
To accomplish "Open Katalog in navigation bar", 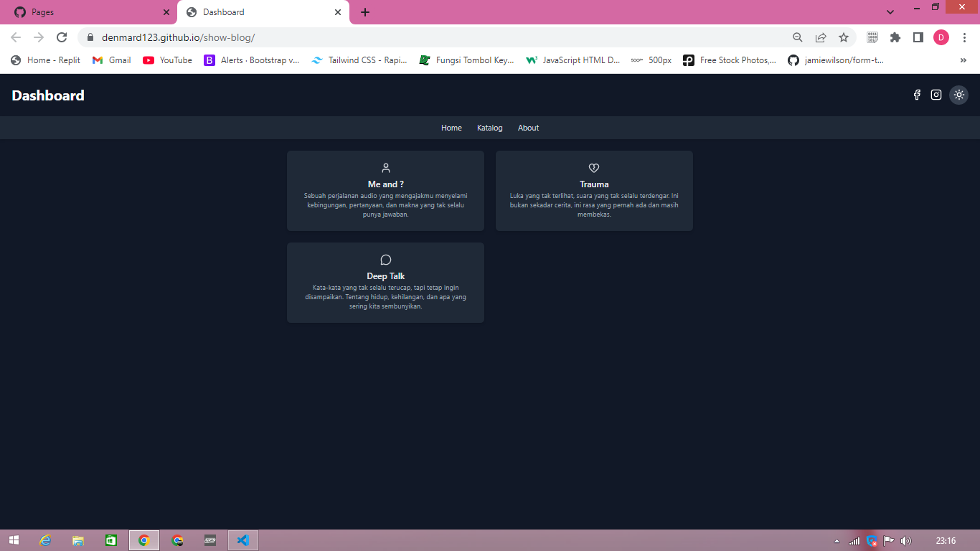I will click(x=489, y=128).
